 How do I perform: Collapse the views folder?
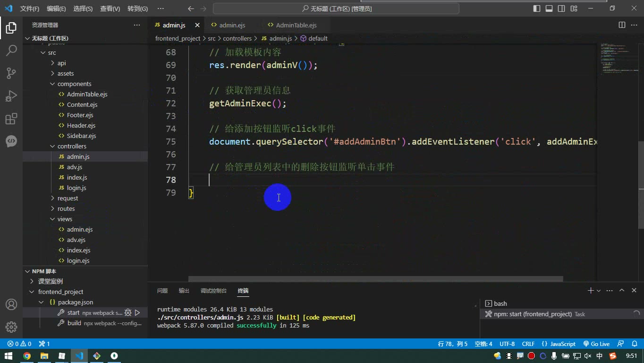pos(53,219)
